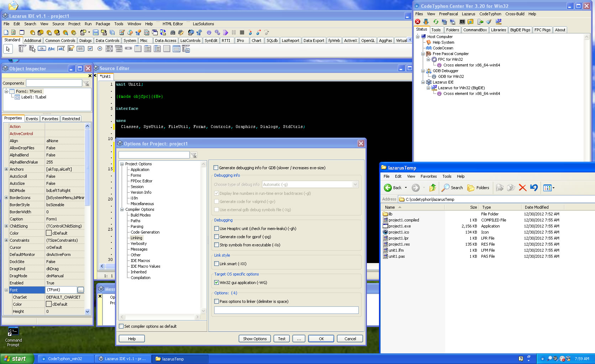Open Folders tab in CodeTyphon Center
595x364 pixels.
[x=453, y=30]
